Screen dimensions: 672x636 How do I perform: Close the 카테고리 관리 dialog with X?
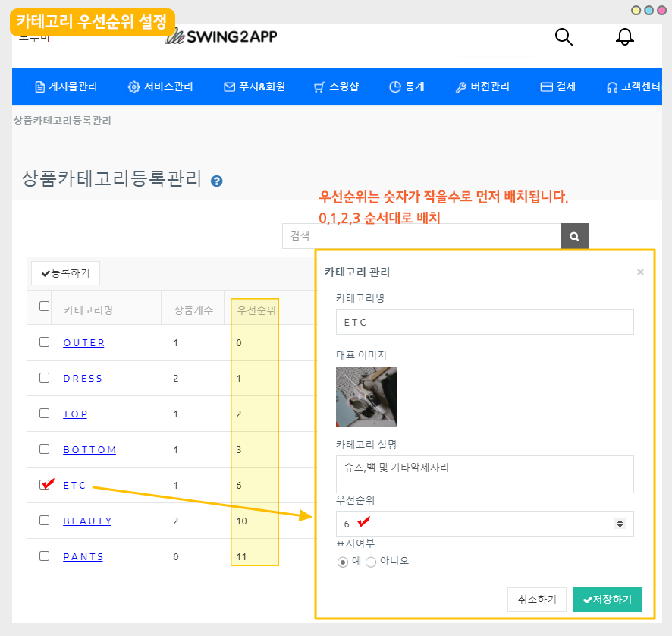pos(640,272)
